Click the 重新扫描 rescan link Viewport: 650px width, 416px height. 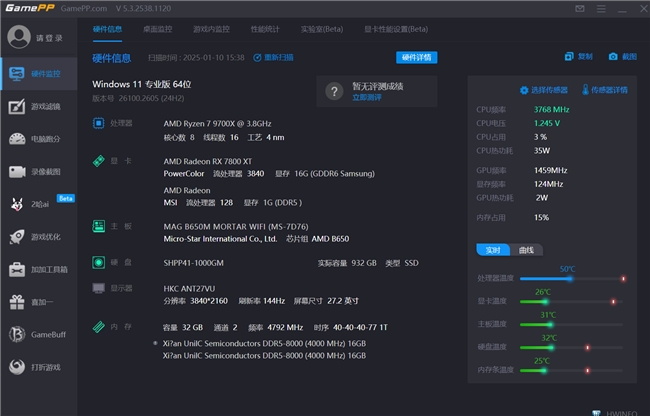click(x=279, y=58)
